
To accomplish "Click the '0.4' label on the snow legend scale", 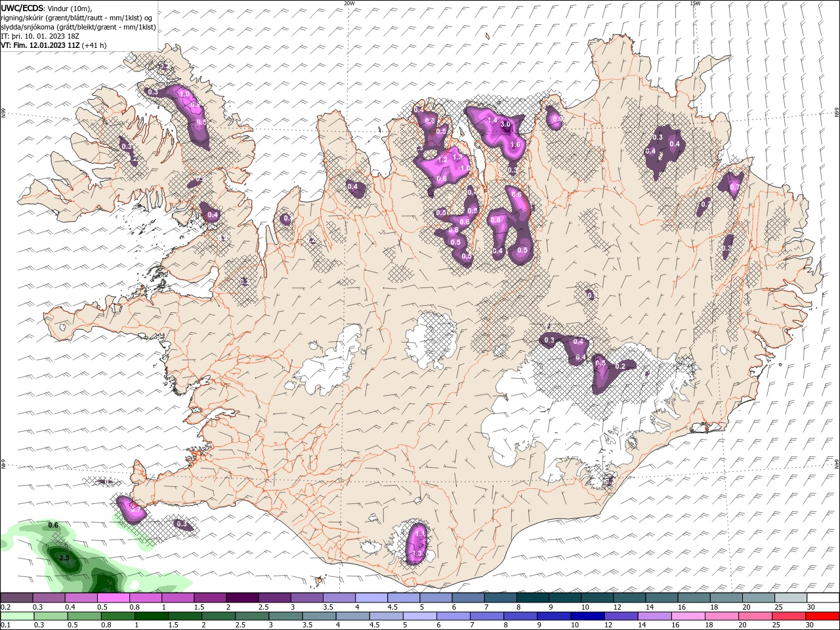I will 71,607.
